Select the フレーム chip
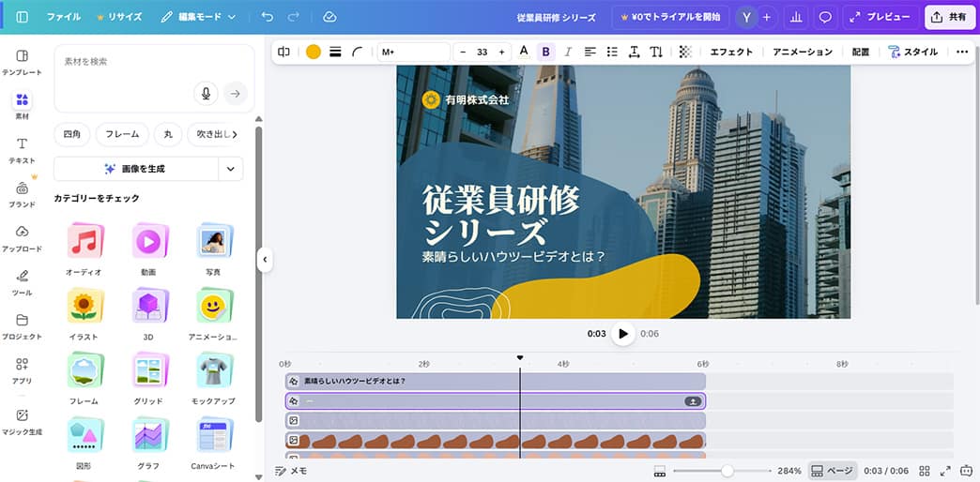 pos(122,134)
